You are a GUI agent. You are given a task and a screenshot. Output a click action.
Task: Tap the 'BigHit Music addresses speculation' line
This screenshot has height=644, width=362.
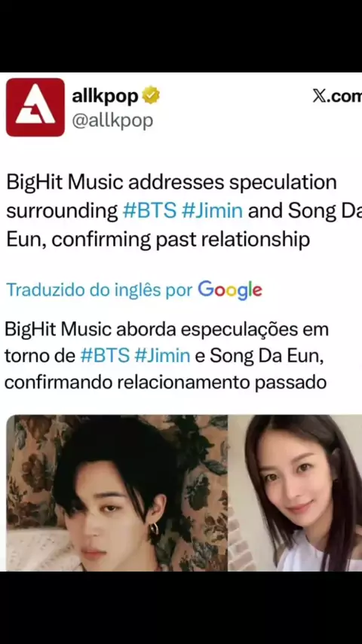point(171,183)
